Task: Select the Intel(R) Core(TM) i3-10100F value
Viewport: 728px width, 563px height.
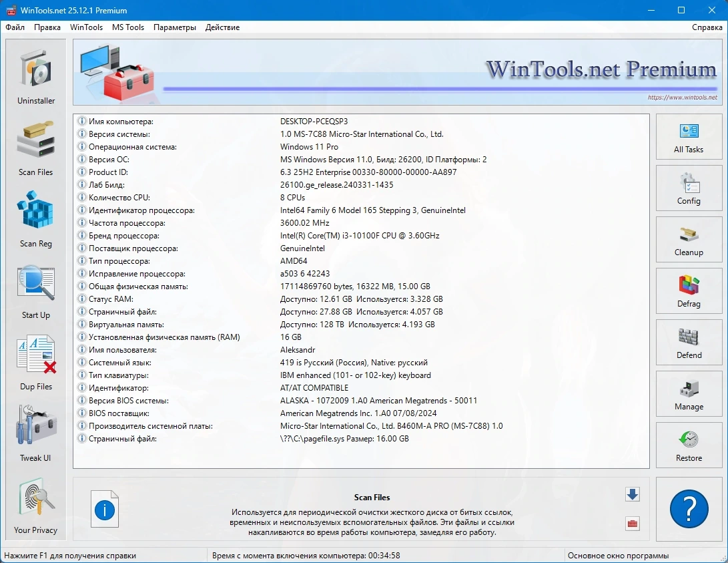Action: [360, 236]
